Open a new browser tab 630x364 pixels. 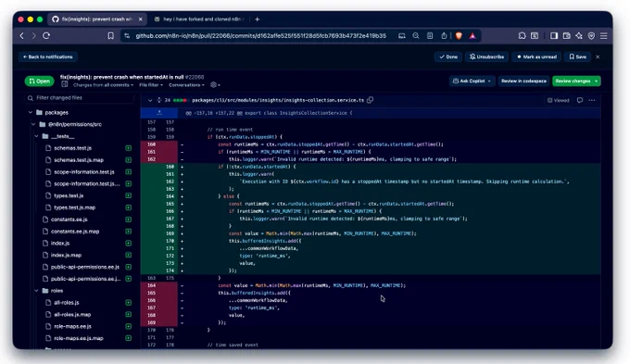tap(258, 19)
